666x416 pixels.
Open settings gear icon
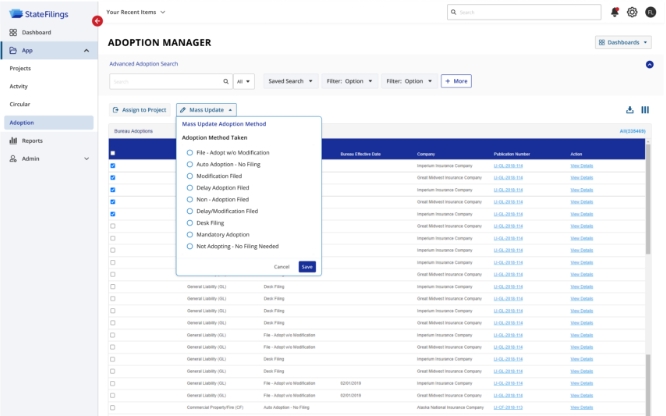point(632,12)
